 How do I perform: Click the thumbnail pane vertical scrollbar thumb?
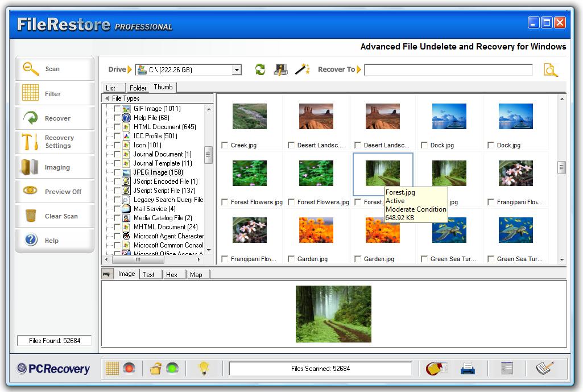click(x=561, y=167)
